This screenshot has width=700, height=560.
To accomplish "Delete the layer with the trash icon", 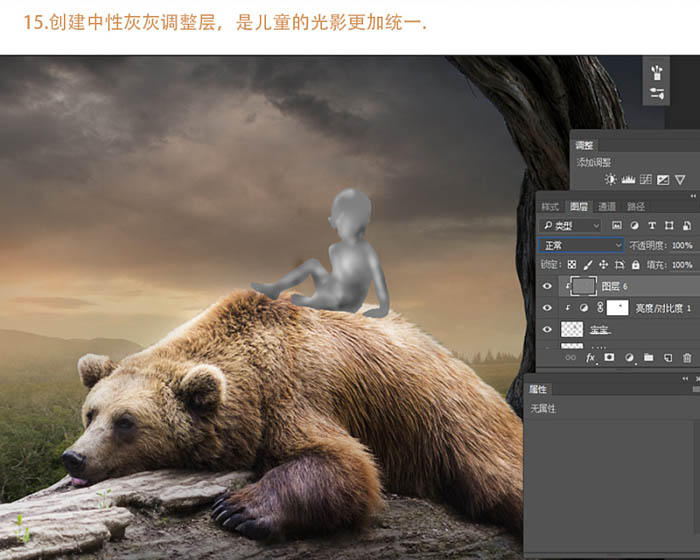I will tap(687, 357).
